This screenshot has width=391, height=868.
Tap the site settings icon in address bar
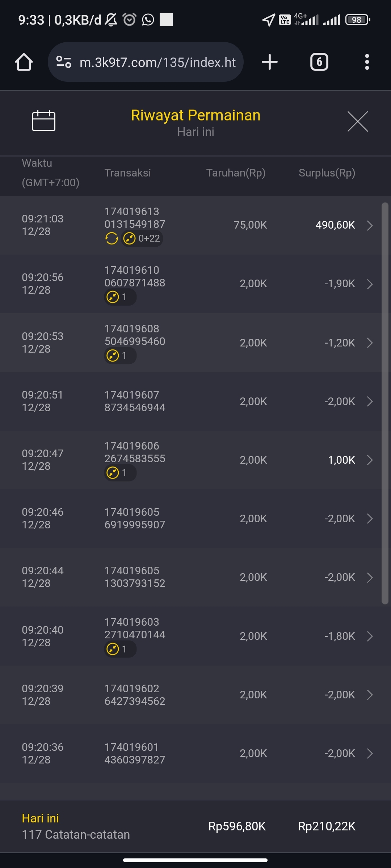pyautogui.click(x=64, y=62)
